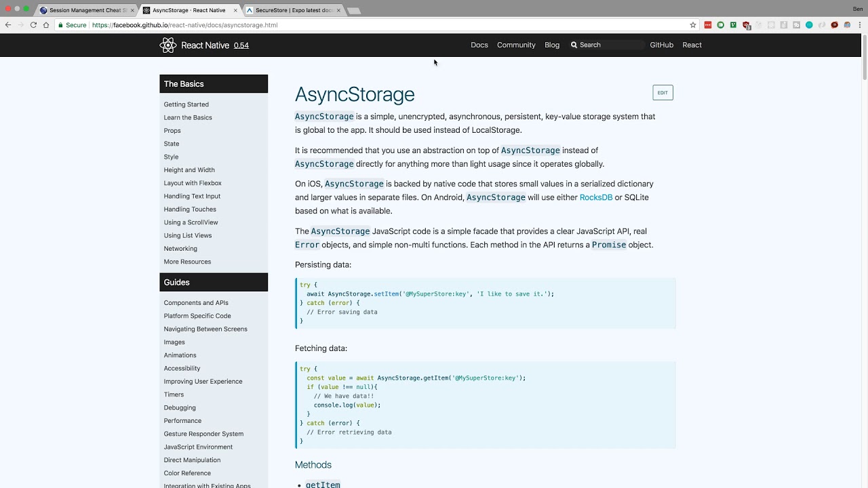Open Height and Width sidebar link
The height and width of the screenshot is (488, 868).
[x=189, y=170]
